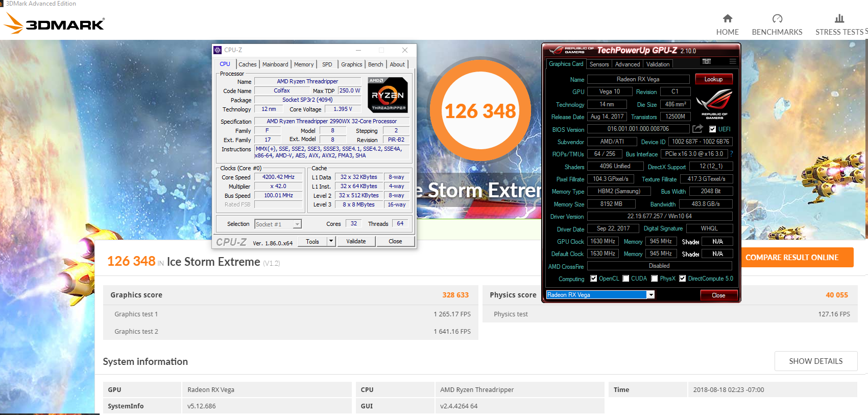Click the CPU-Z Close button

(x=395, y=241)
